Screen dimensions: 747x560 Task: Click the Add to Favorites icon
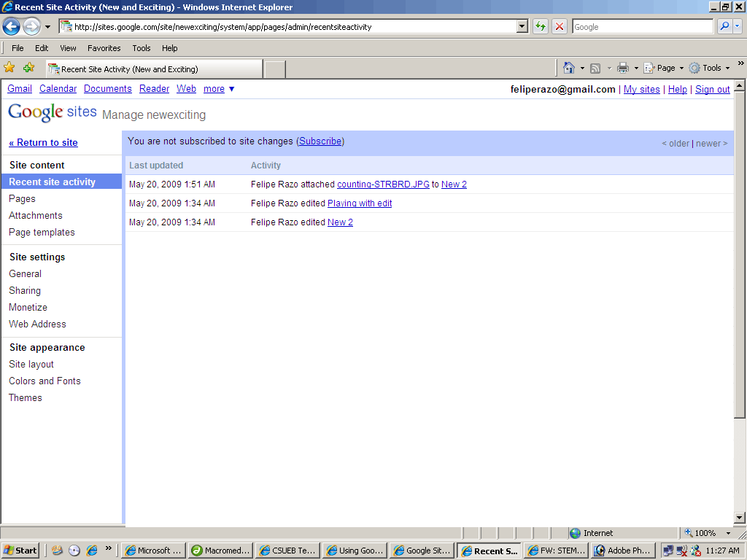(28, 68)
